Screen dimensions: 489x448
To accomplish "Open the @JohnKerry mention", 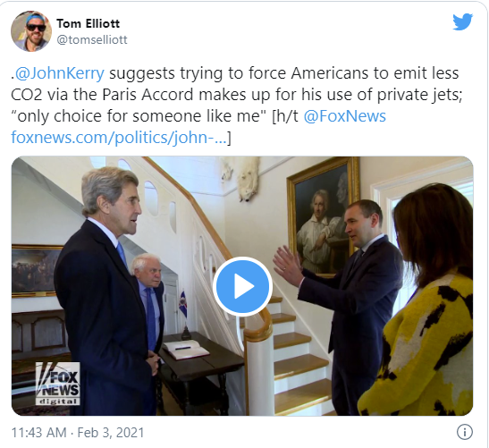I will tap(60, 73).
